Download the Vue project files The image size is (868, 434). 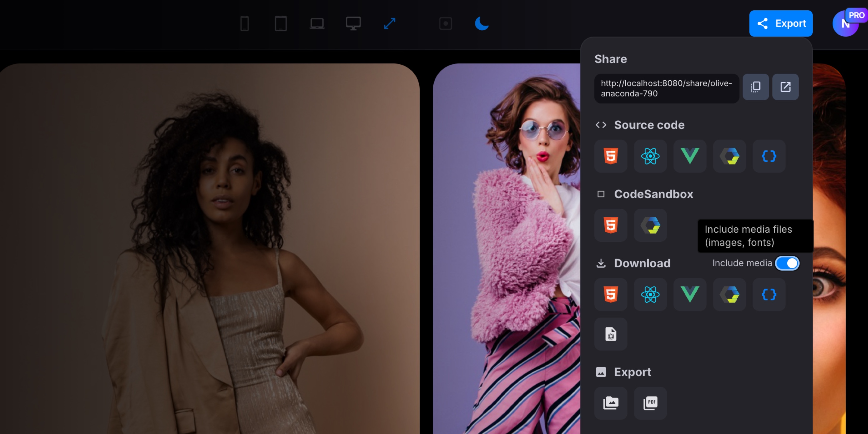tap(690, 295)
